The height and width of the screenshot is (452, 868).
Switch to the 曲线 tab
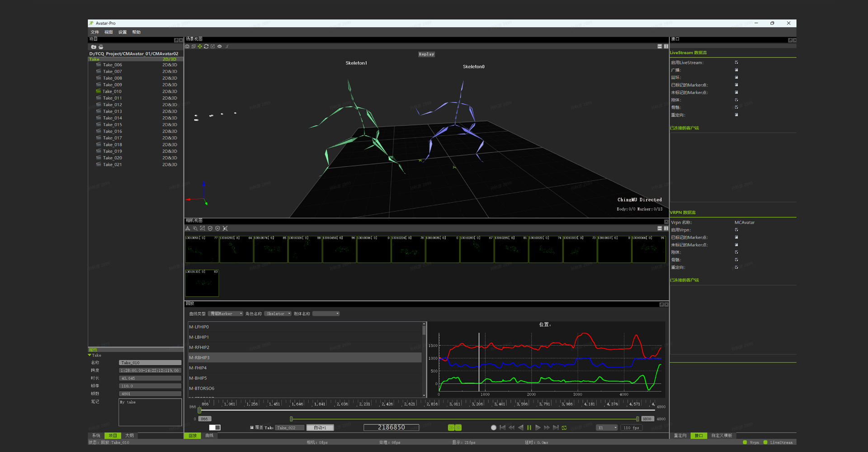(x=209, y=436)
